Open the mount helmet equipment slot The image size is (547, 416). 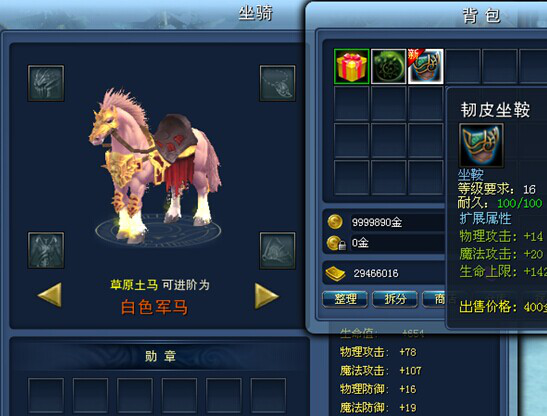coord(46,83)
